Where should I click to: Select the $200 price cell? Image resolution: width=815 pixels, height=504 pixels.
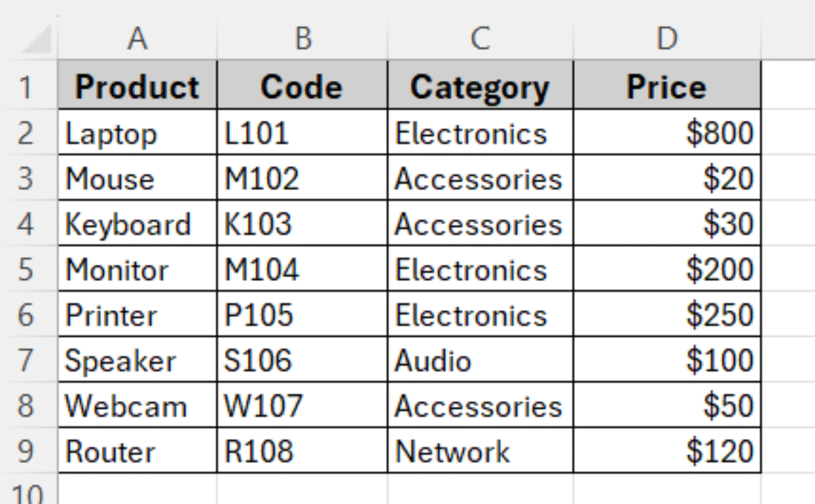click(x=667, y=269)
